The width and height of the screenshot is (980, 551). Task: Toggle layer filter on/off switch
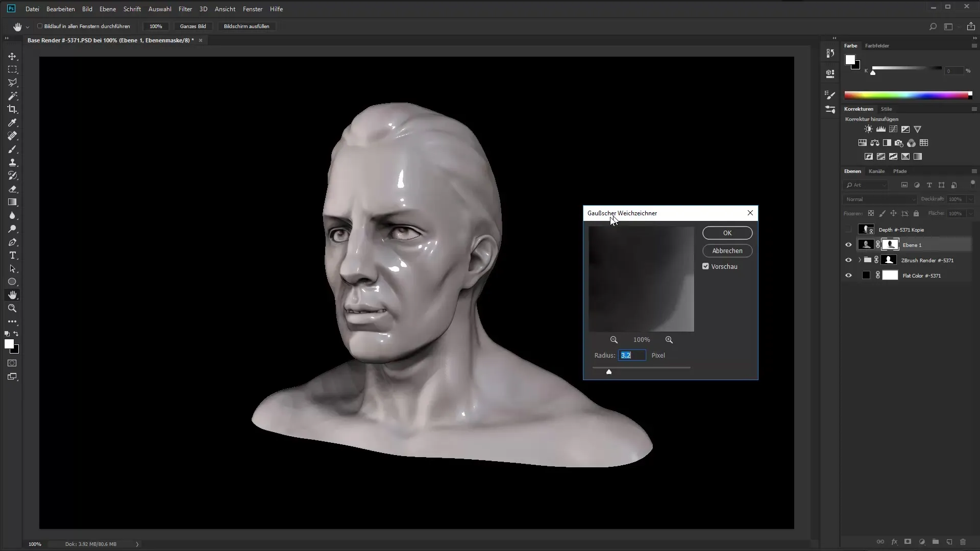click(x=972, y=183)
